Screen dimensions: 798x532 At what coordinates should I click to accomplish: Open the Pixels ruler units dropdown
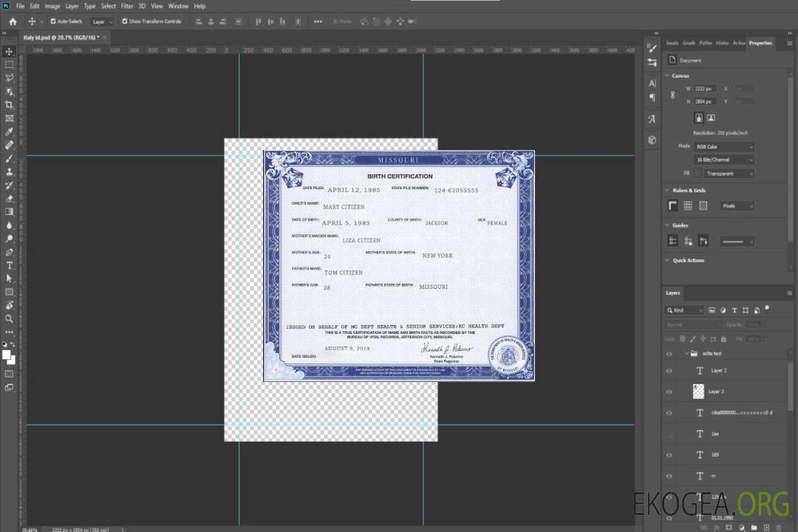pos(737,205)
